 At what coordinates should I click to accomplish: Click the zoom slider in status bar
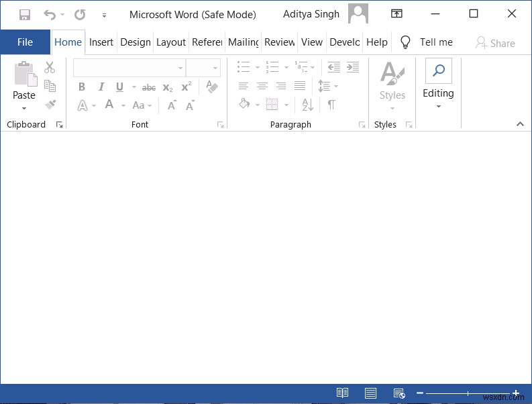pos(468,393)
